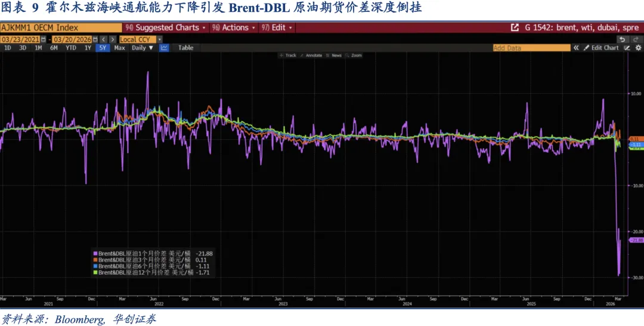
Task: Open end date calendar icon
Action: click(95, 39)
